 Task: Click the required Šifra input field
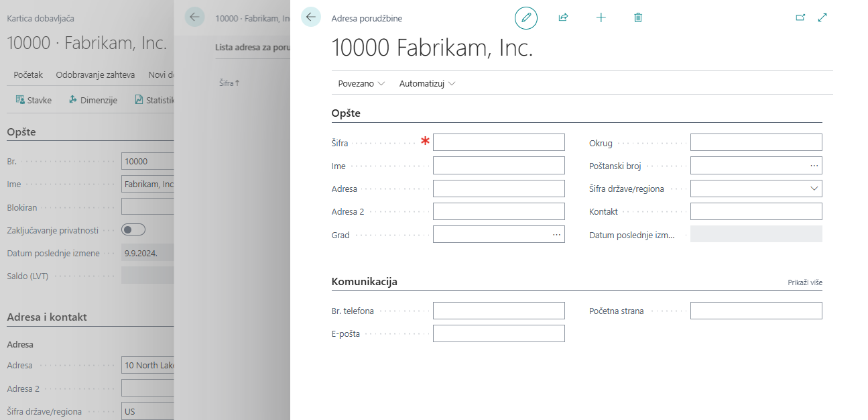point(499,142)
